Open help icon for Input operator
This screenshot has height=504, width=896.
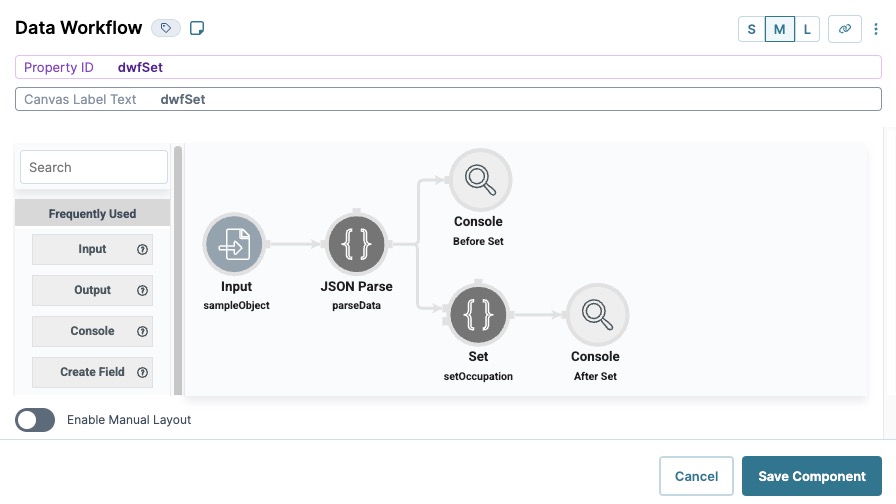click(x=142, y=250)
